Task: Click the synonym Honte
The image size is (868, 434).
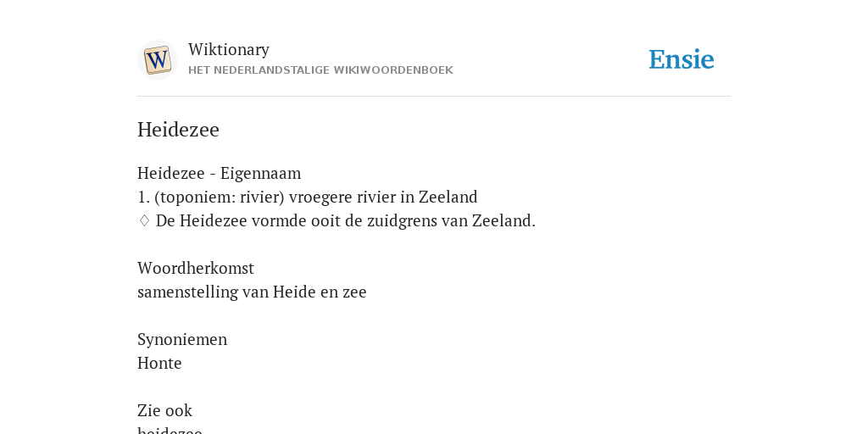Action: pos(159,363)
